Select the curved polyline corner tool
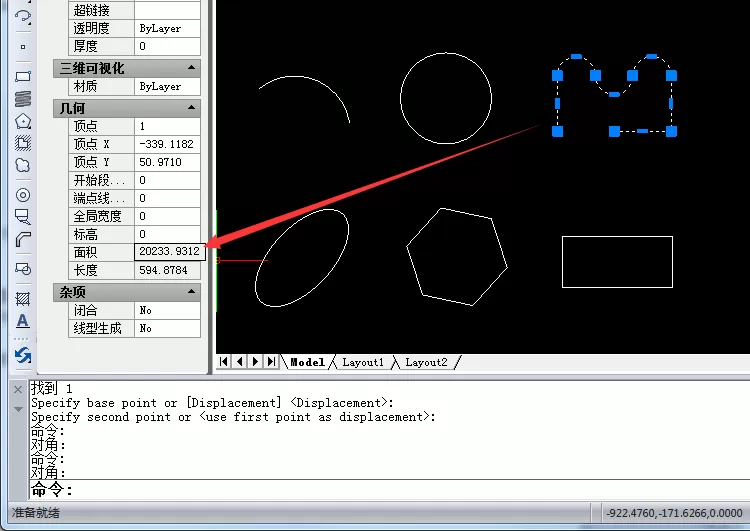This screenshot has height=531, width=750. coord(23,239)
